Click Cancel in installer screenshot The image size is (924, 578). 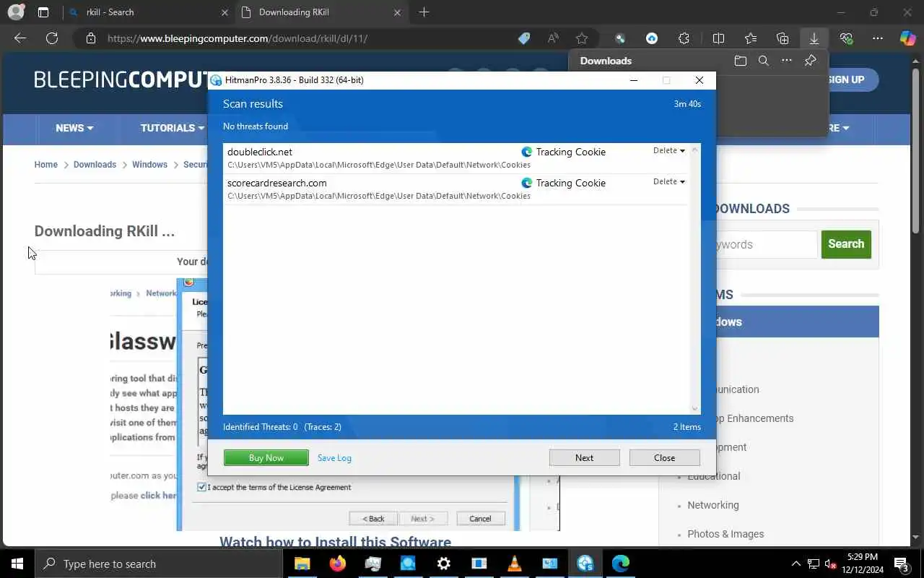click(x=480, y=519)
